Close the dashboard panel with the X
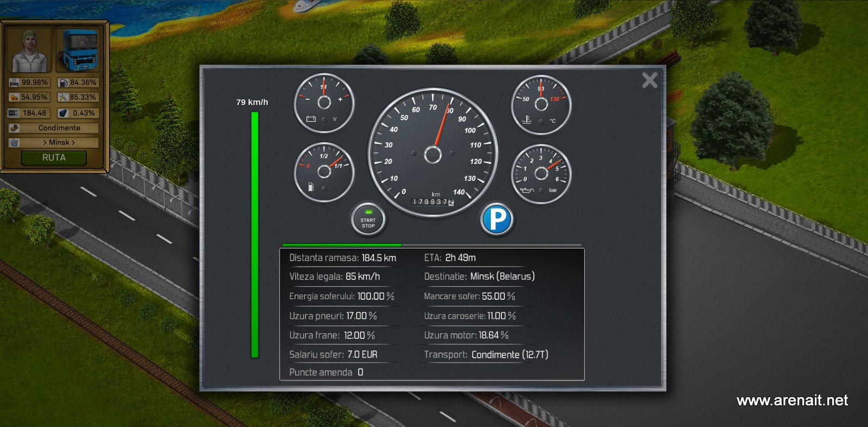 tap(649, 80)
